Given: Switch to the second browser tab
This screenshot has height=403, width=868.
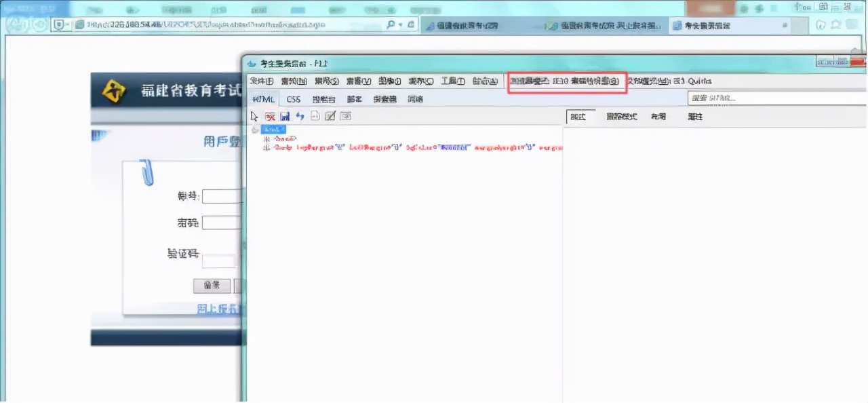Looking at the screenshot, I should [605, 26].
